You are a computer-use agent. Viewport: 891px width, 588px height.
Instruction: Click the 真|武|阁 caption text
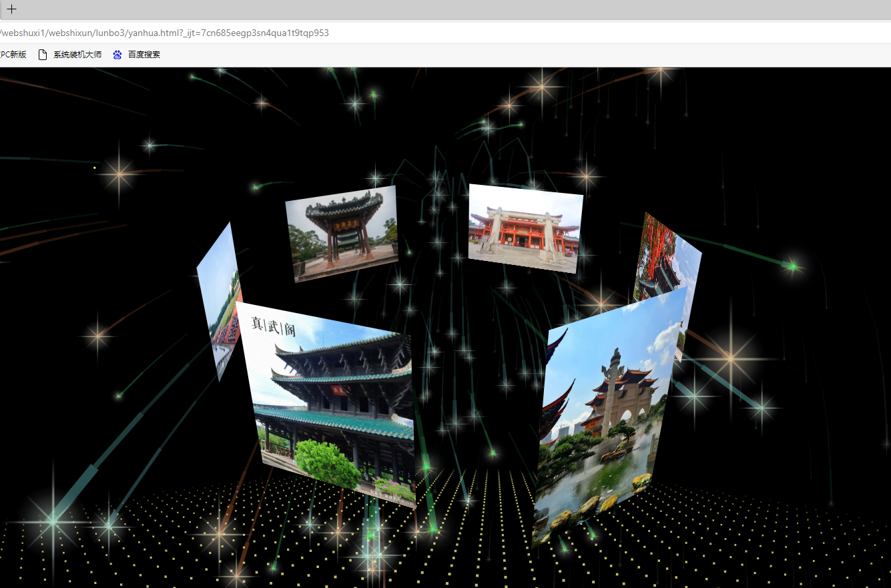pos(273,326)
